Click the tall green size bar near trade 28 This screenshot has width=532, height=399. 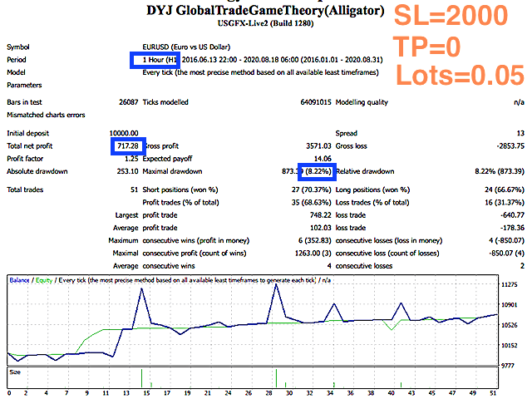coord(276,378)
